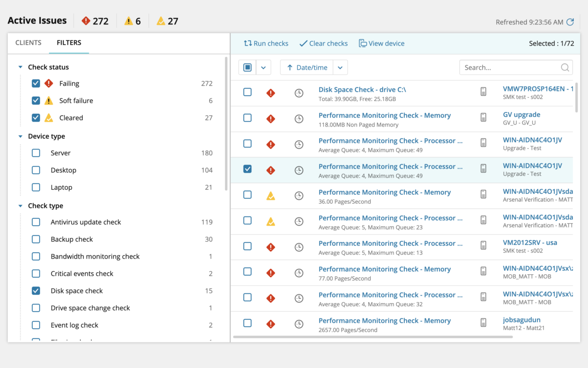Screen dimensions: 588x368
Task: Click device icon beside GV upgrade
Action: coord(484,117)
